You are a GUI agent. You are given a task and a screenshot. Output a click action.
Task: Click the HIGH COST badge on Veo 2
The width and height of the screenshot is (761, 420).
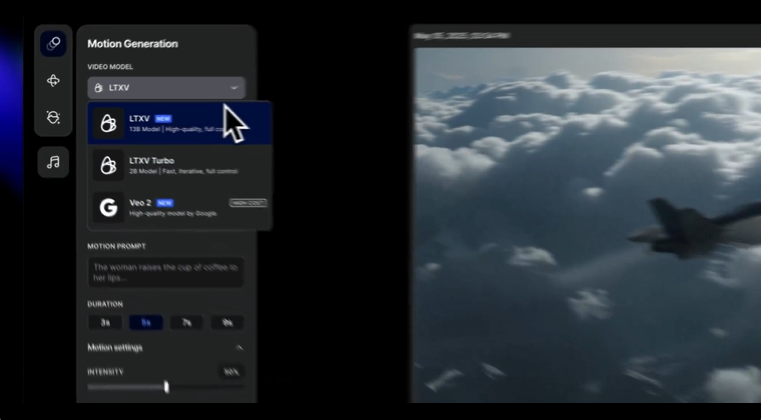point(248,202)
